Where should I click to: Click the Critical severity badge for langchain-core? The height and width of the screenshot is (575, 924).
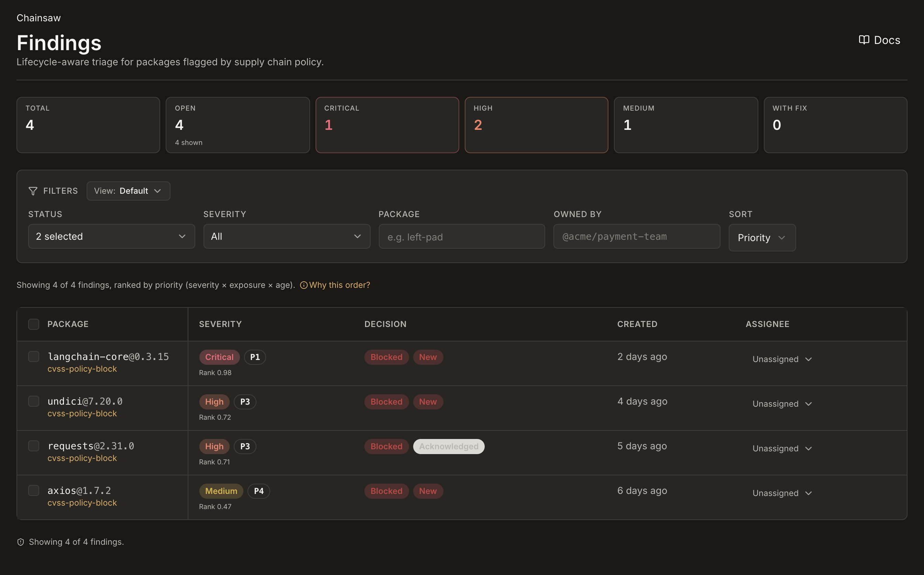click(219, 357)
